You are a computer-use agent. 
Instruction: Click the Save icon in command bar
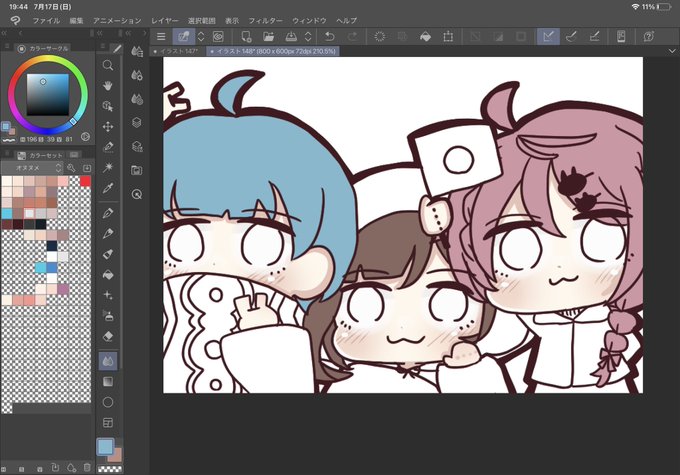tap(291, 36)
